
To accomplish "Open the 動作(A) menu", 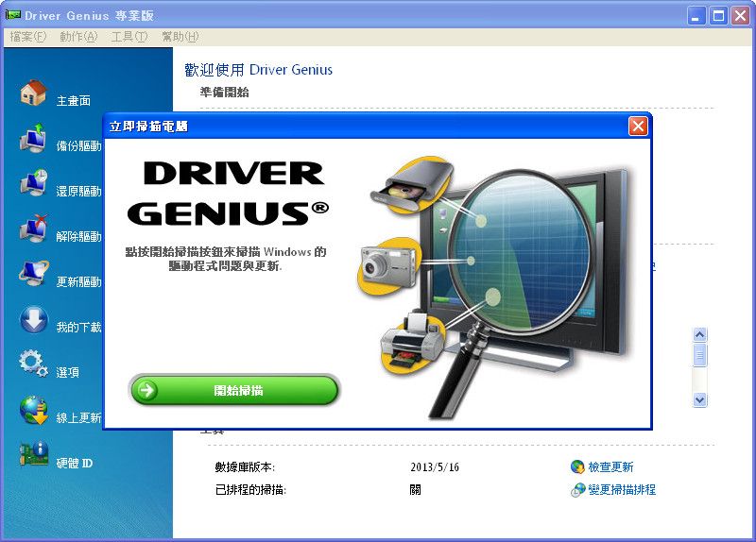I will point(78,37).
